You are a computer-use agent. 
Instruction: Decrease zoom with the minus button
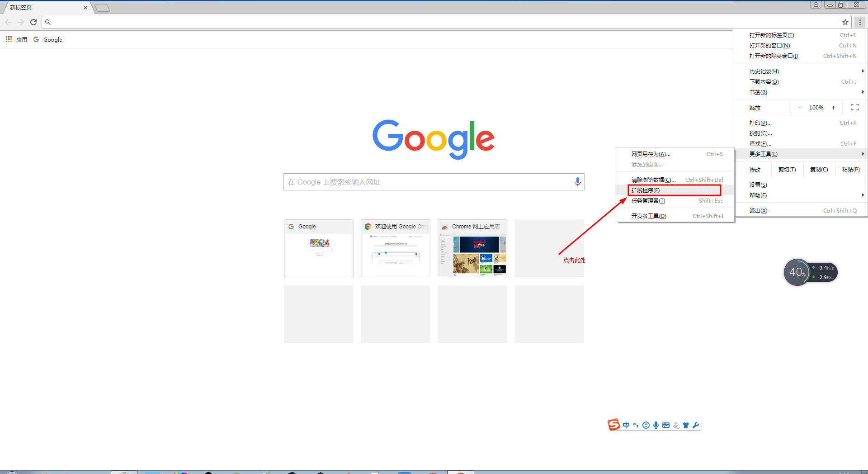coord(799,108)
